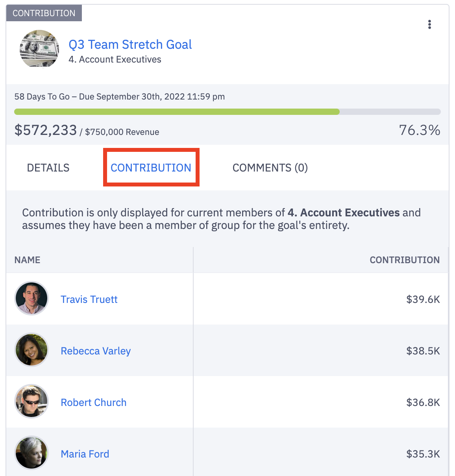Open Maria Ford's profile link
The height and width of the screenshot is (476, 455).
click(x=85, y=454)
